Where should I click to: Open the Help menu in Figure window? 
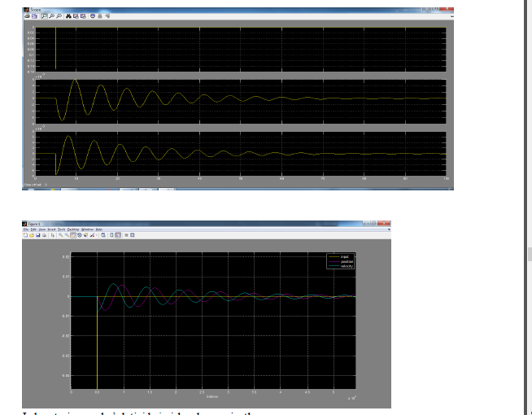98,229
